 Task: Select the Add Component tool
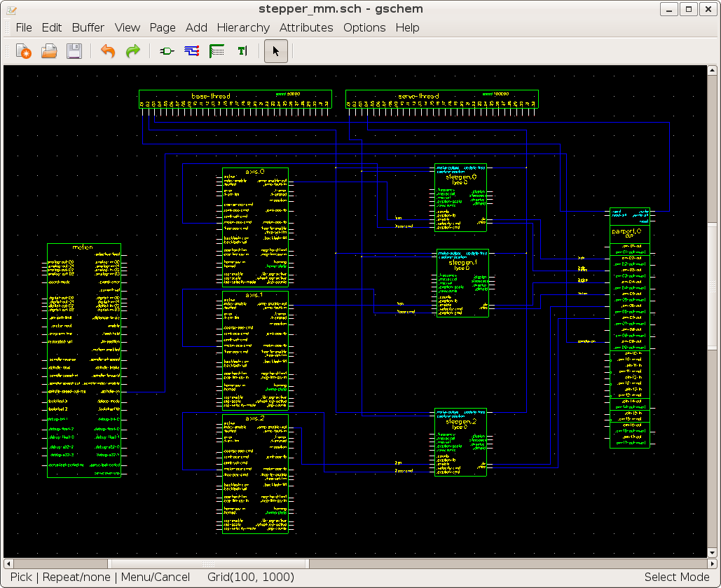(167, 51)
